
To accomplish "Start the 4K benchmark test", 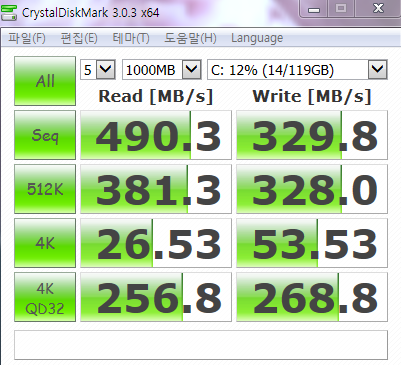I will 45,243.
